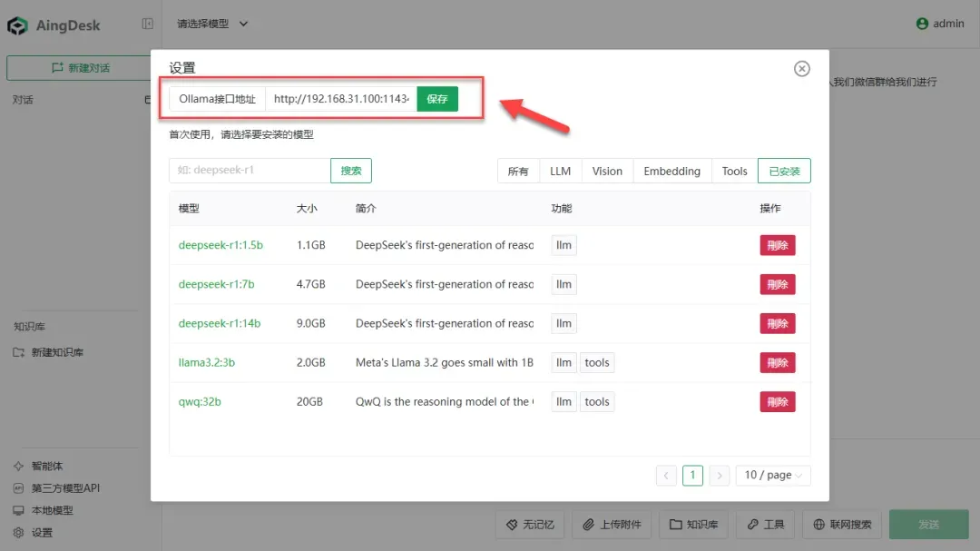
Task: Click the llm tag of deepseek-r1:1.5b
Action: coord(563,245)
